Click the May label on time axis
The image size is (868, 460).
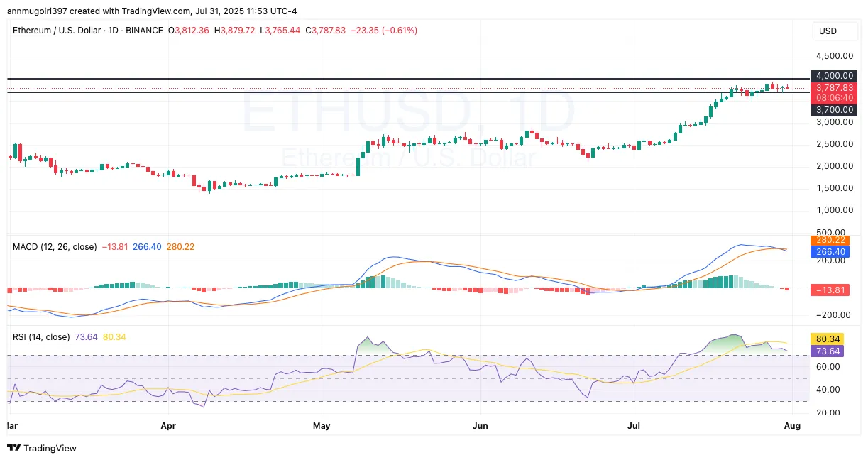[322, 426]
